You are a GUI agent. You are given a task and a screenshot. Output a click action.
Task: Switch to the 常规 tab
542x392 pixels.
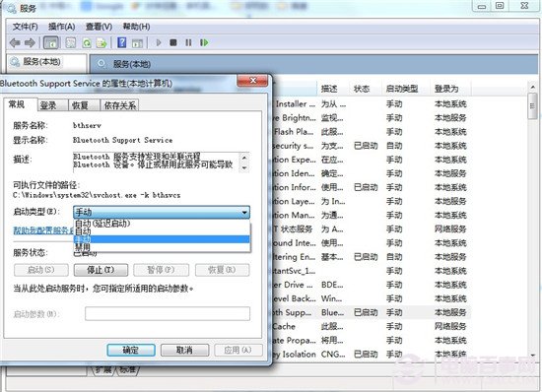tap(20, 104)
